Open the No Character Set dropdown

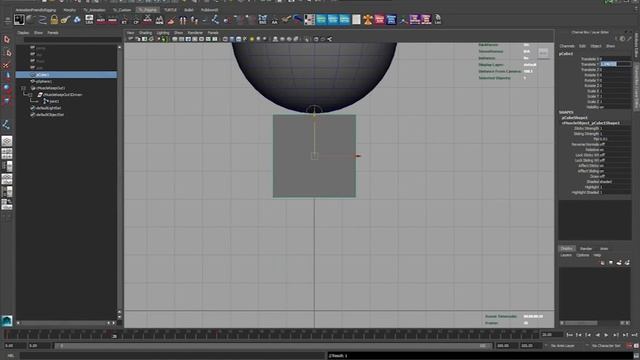[606, 346]
